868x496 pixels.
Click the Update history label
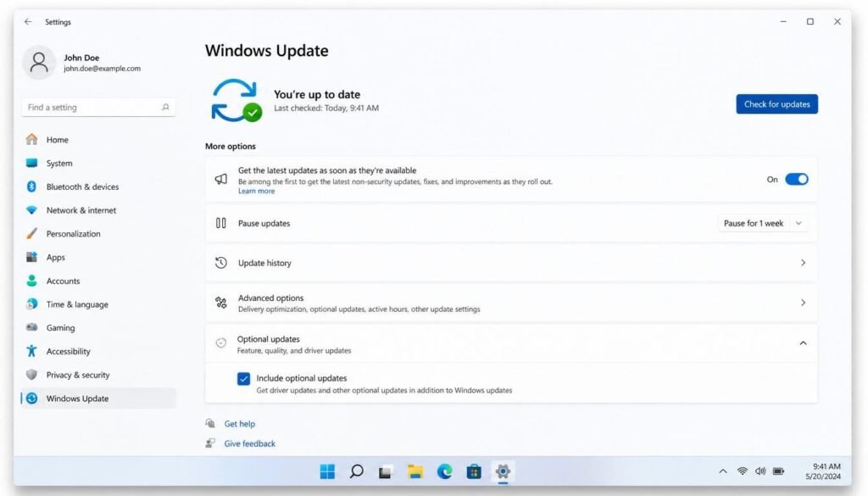(264, 263)
